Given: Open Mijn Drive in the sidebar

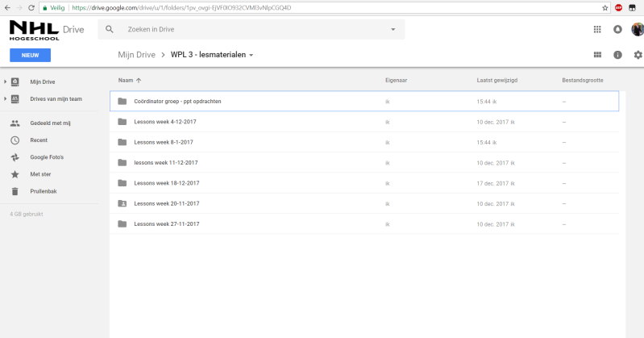Looking at the screenshot, I should tap(42, 81).
